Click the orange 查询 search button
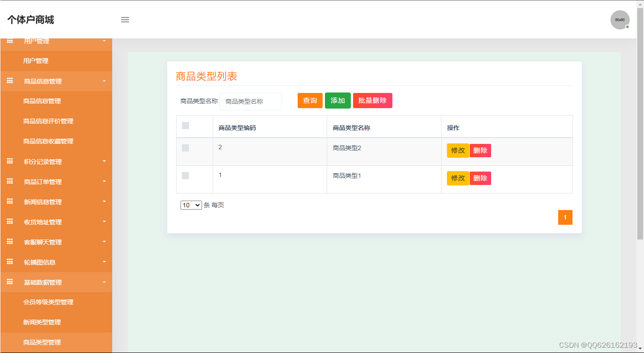This screenshot has width=644, height=353. pyautogui.click(x=310, y=101)
